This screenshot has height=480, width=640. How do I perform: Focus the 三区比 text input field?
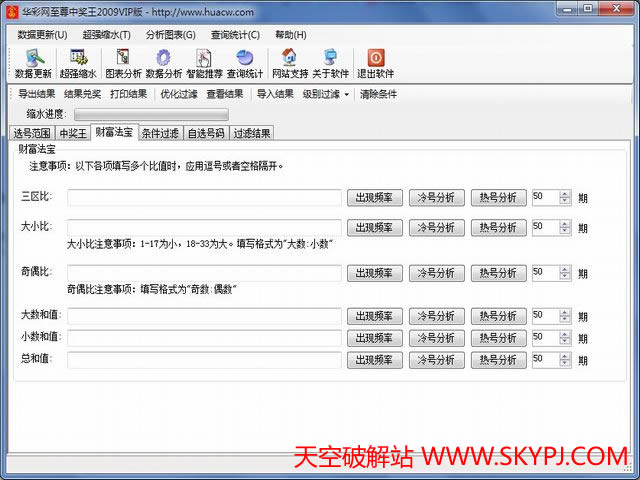pos(204,198)
